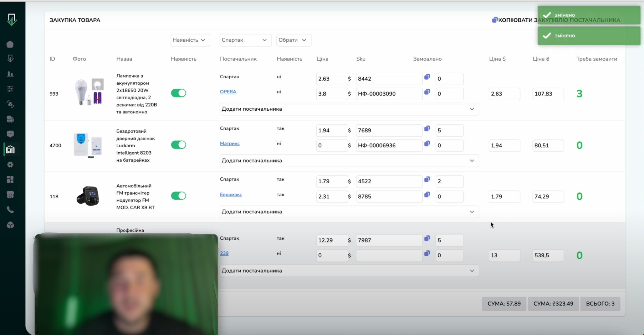
Task: Click the lamp product photo thumbnail
Action: (x=89, y=92)
